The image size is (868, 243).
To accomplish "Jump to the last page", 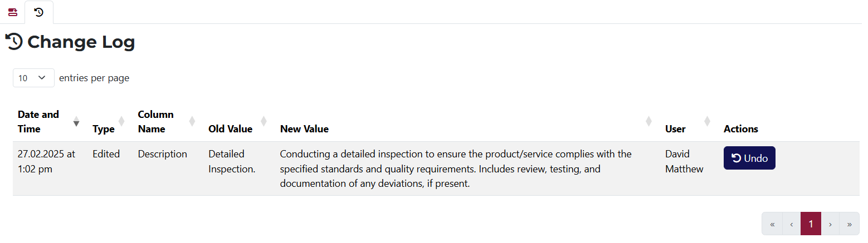I will click(x=849, y=224).
